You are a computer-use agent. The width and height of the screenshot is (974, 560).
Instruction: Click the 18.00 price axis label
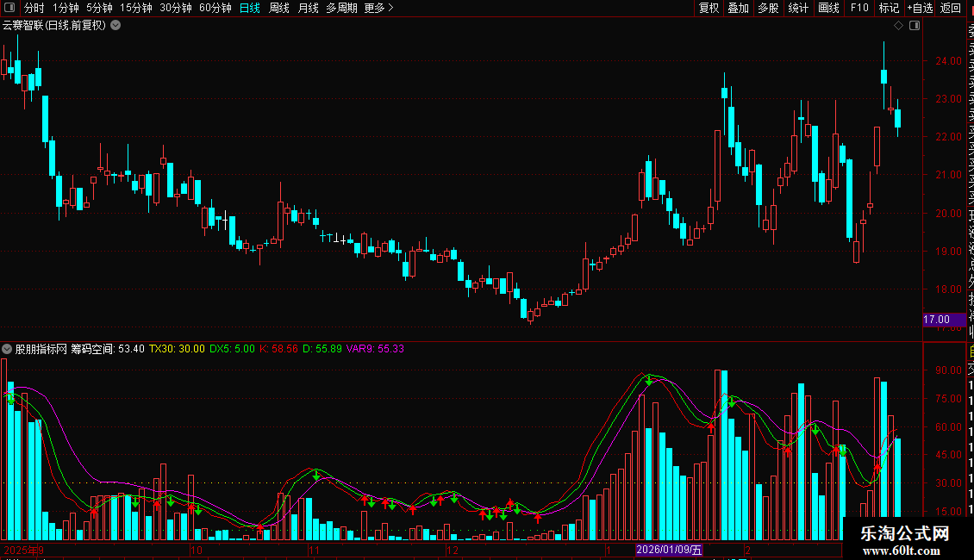click(x=948, y=289)
